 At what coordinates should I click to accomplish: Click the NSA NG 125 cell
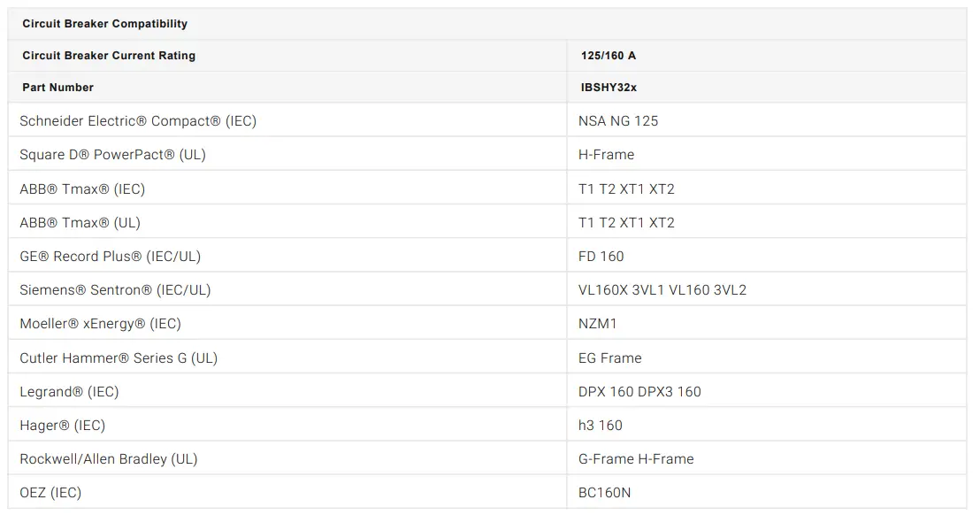pyautogui.click(x=618, y=121)
